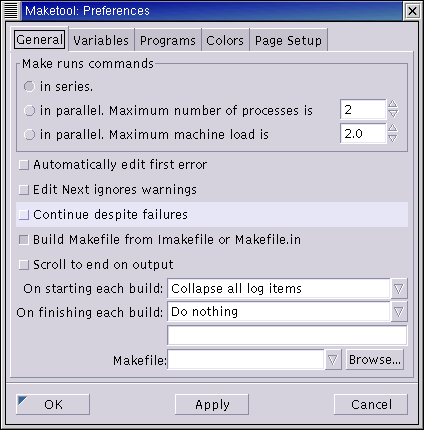
Task: Decrease maximum machine load with down arrow
Action: (393, 138)
